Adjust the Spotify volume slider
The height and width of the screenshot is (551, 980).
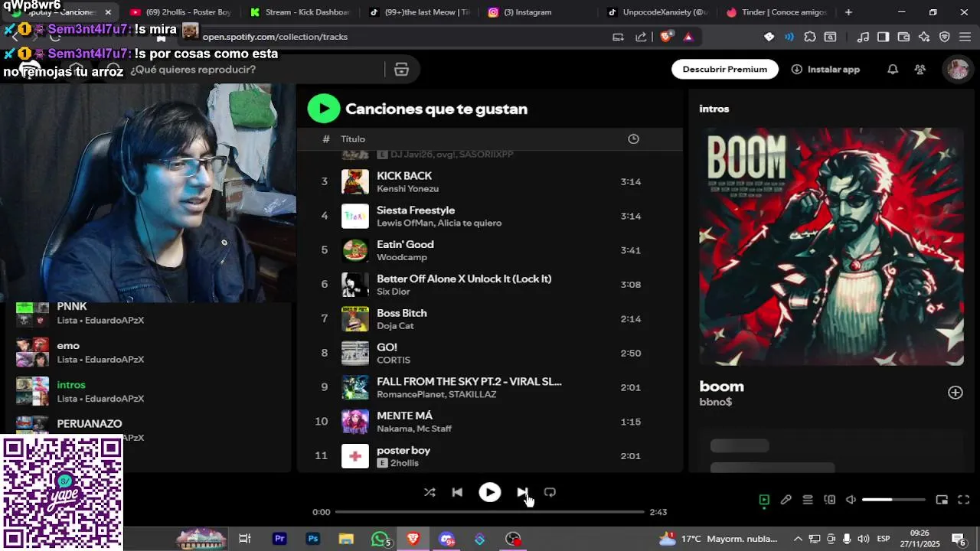[893, 500]
